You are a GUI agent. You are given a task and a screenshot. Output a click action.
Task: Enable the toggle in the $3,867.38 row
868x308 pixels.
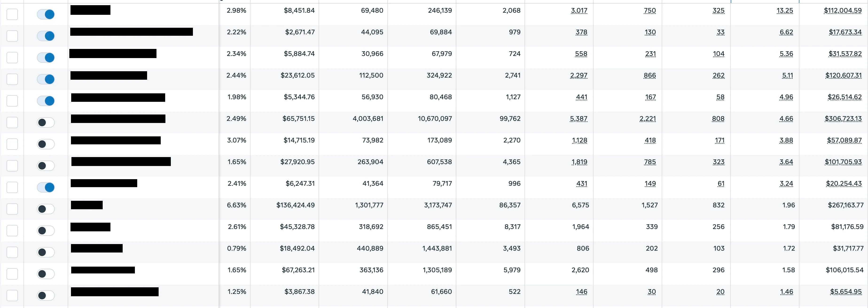point(46,296)
